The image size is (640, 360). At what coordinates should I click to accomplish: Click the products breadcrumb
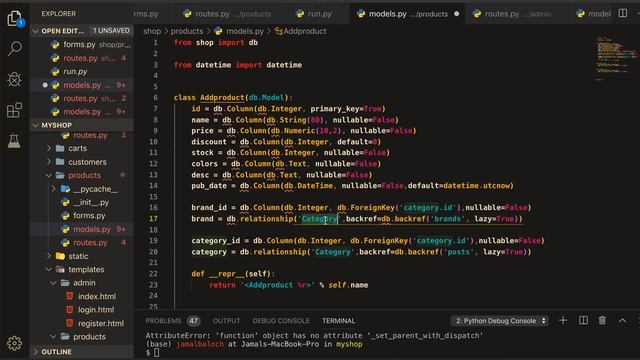coord(187,31)
